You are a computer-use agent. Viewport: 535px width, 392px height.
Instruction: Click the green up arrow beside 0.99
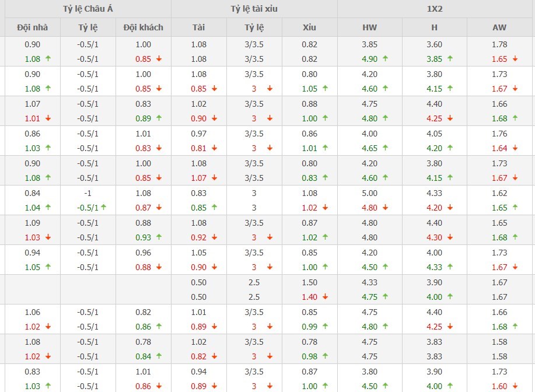click(325, 327)
